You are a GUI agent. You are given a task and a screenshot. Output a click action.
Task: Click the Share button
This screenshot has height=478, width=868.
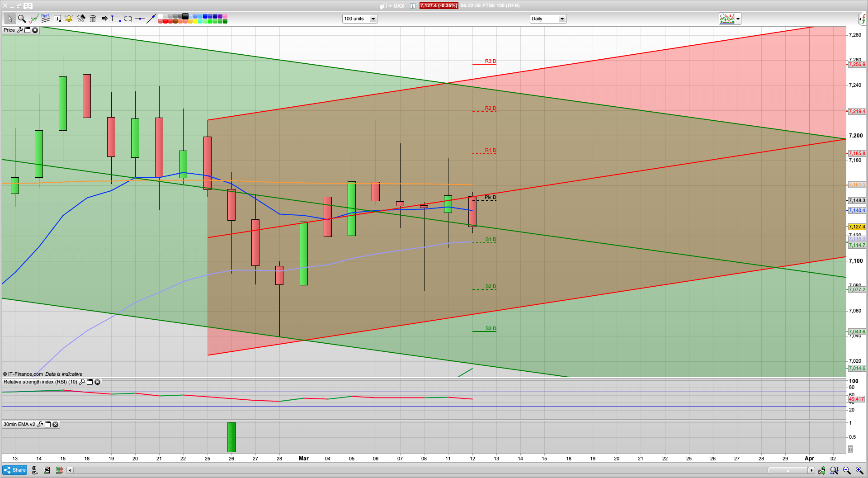click(x=15, y=470)
